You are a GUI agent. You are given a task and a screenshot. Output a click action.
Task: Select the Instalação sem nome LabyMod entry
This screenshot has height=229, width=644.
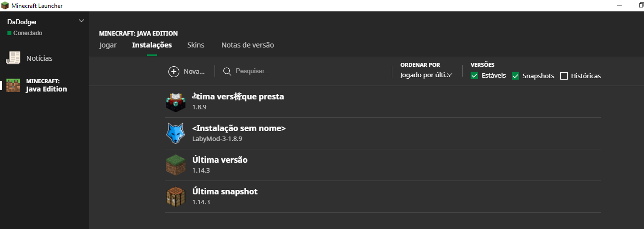tap(239, 133)
